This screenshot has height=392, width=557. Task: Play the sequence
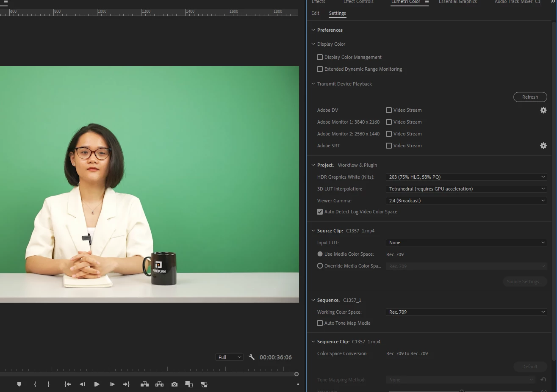[97, 384]
